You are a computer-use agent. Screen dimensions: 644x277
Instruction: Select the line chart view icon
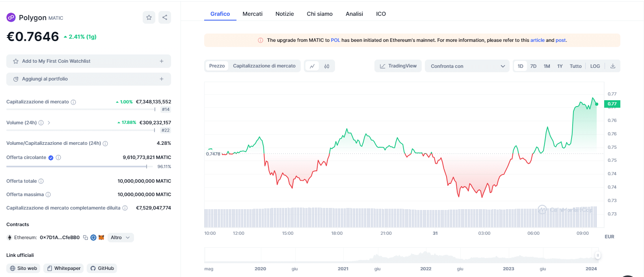click(x=312, y=66)
